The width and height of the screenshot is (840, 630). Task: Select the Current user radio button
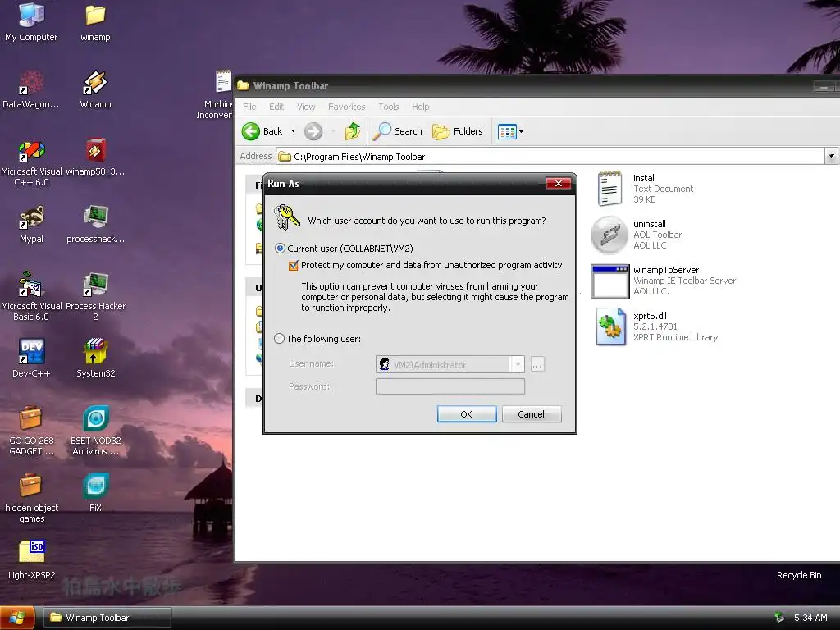click(x=280, y=249)
